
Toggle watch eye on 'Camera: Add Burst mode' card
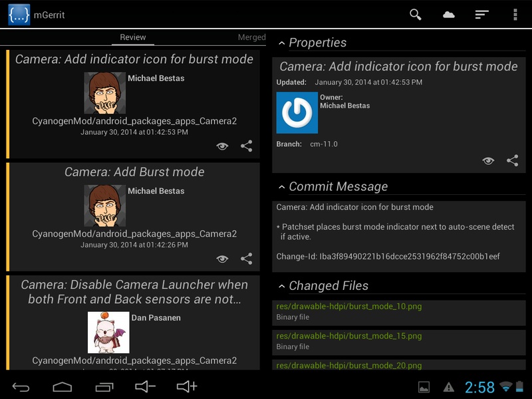(222, 259)
